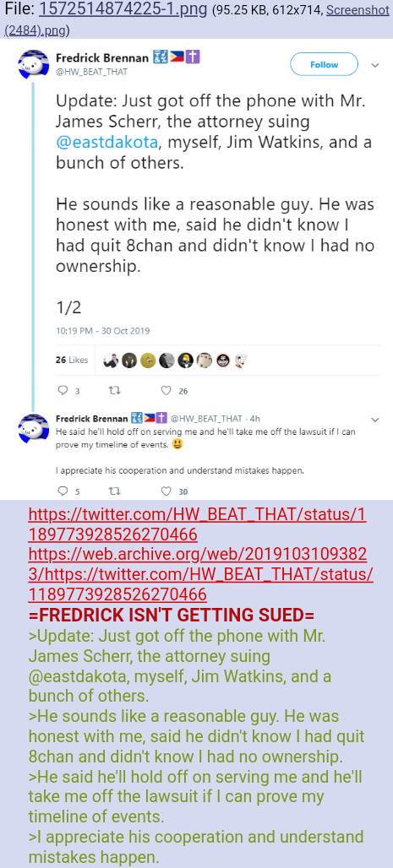This screenshot has width=393, height=868.
Task: Expand the chevron menu next to Follow
Action: (x=374, y=65)
